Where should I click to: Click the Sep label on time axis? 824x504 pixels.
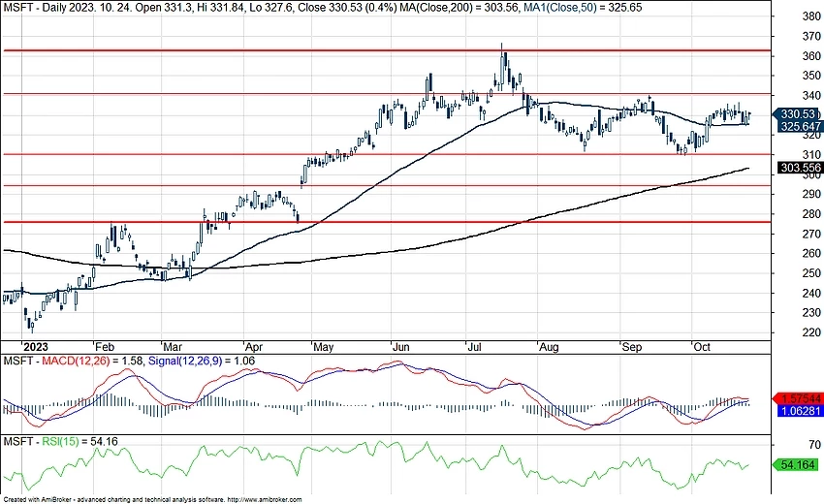coord(632,347)
